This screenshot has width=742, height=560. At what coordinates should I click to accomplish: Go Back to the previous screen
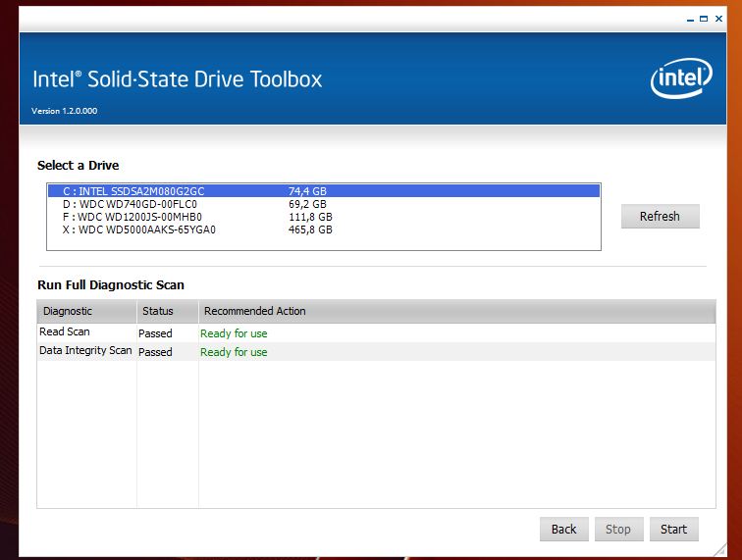[563, 529]
